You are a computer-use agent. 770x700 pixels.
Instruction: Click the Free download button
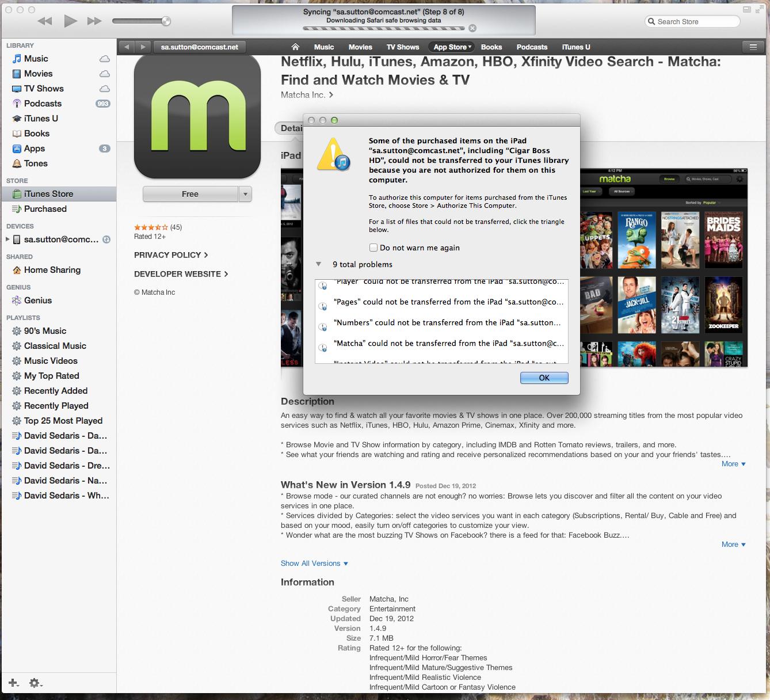(190, 194)
